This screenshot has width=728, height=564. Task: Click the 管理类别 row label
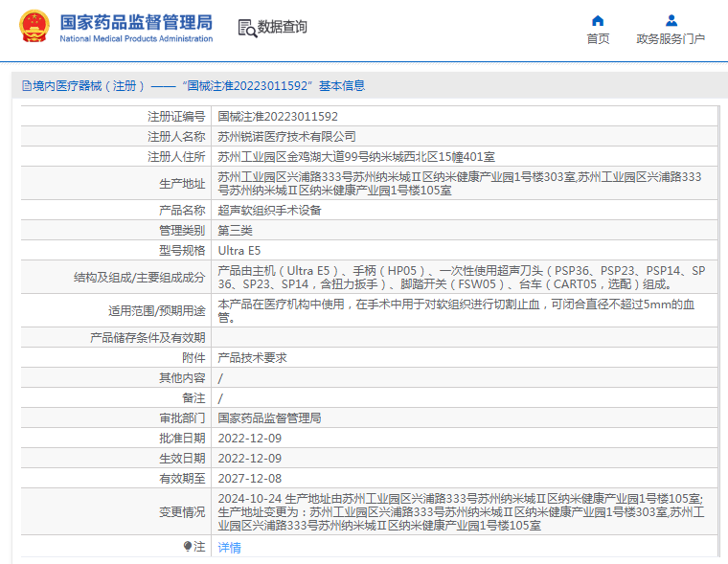[x=182, y=230]
